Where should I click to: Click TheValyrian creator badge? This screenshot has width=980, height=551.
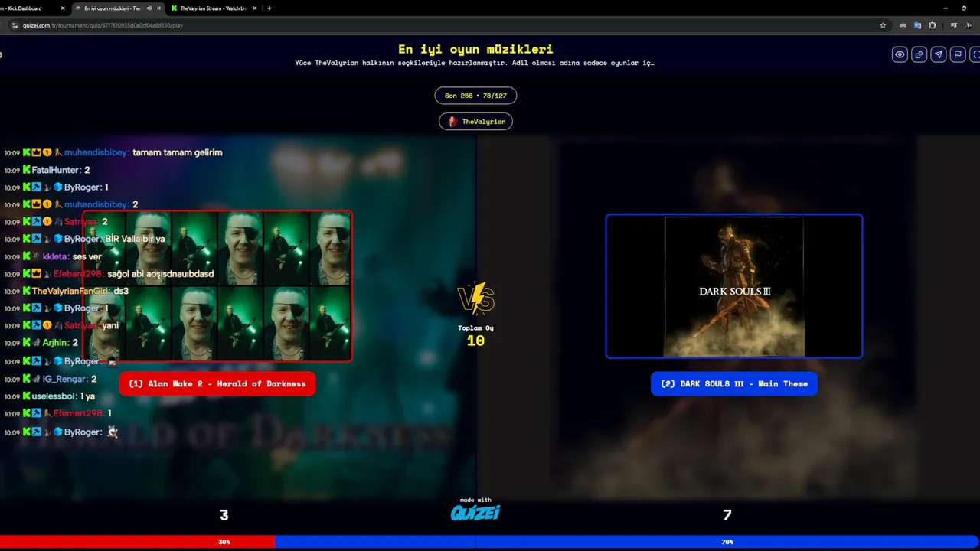[x=475, y=122]
